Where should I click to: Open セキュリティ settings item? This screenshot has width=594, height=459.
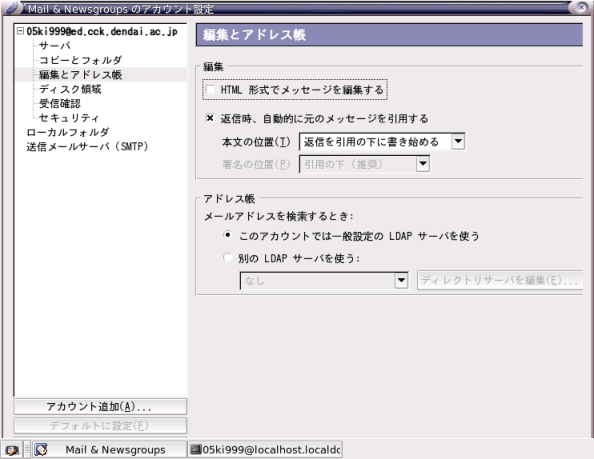point(69,118)
